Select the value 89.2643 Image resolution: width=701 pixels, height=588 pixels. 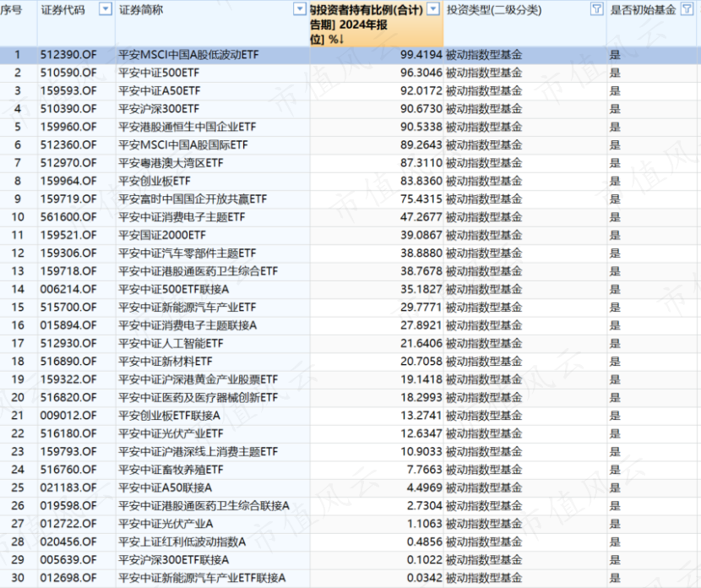421,144
